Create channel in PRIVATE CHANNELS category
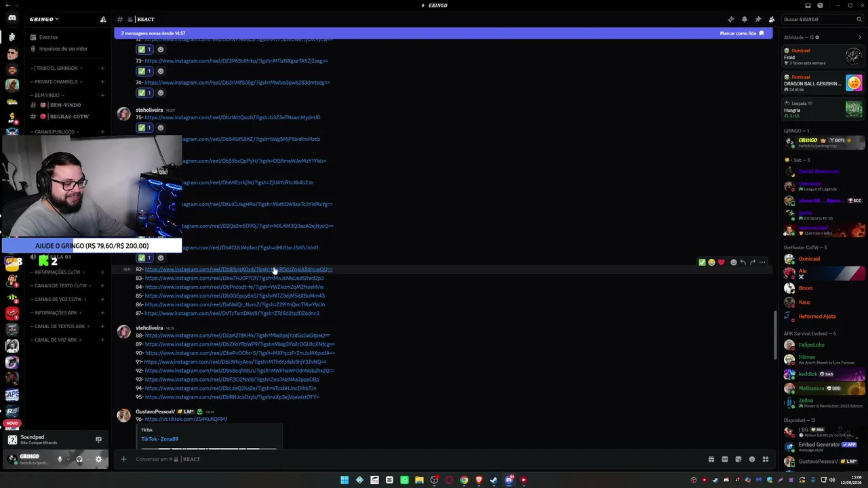The image size is (868, 488). tap(102, 81)
